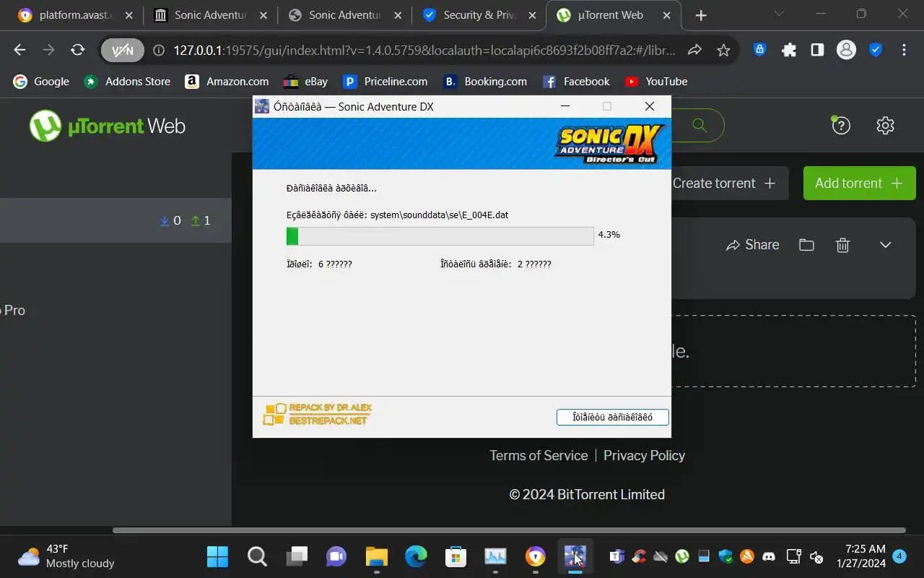The image size is (924, 578).
Task: Click the page horizontal scrollbar
Action: [509, 530]
